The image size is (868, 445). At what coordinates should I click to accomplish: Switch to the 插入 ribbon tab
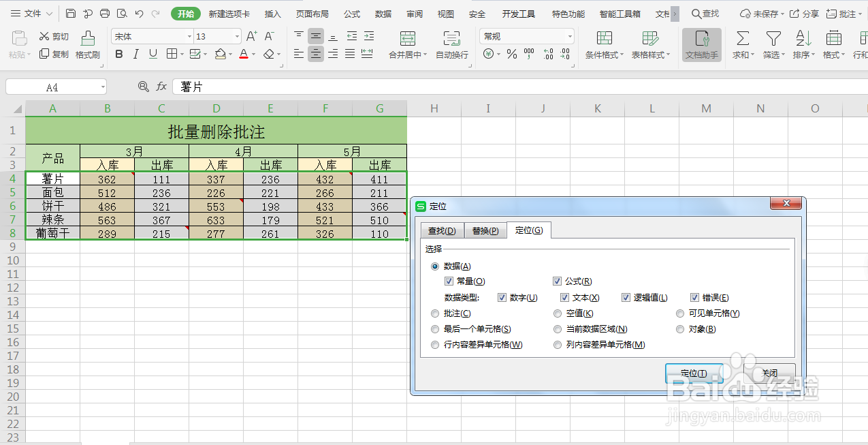[272, 14]
